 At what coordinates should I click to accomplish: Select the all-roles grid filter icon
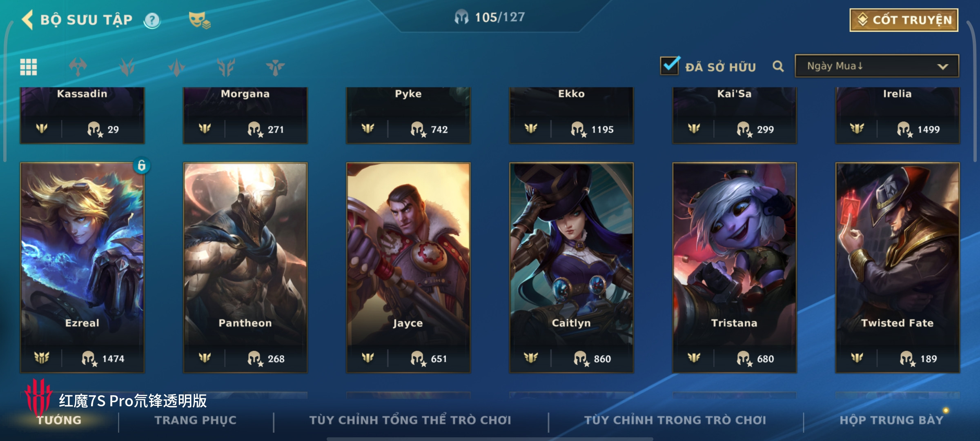[29, 67]
